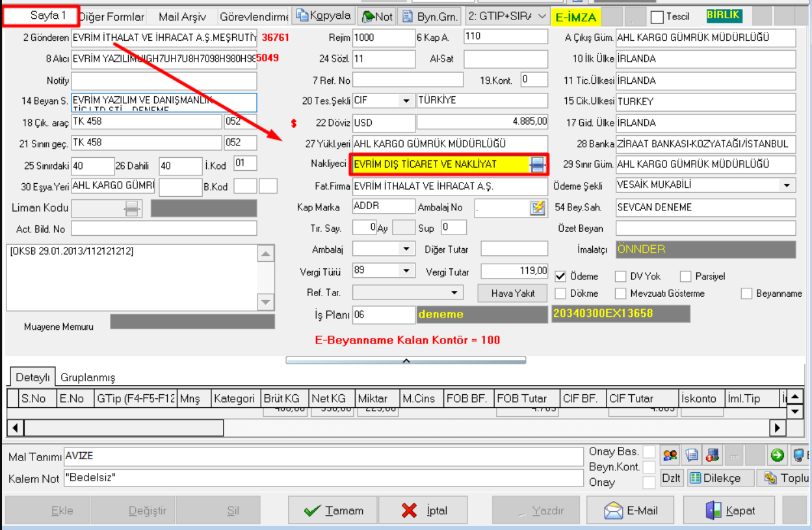Switch to the Diğer Formlar tab
The height and width of the screenshot is (530, 812).
[x=112, y=17]
